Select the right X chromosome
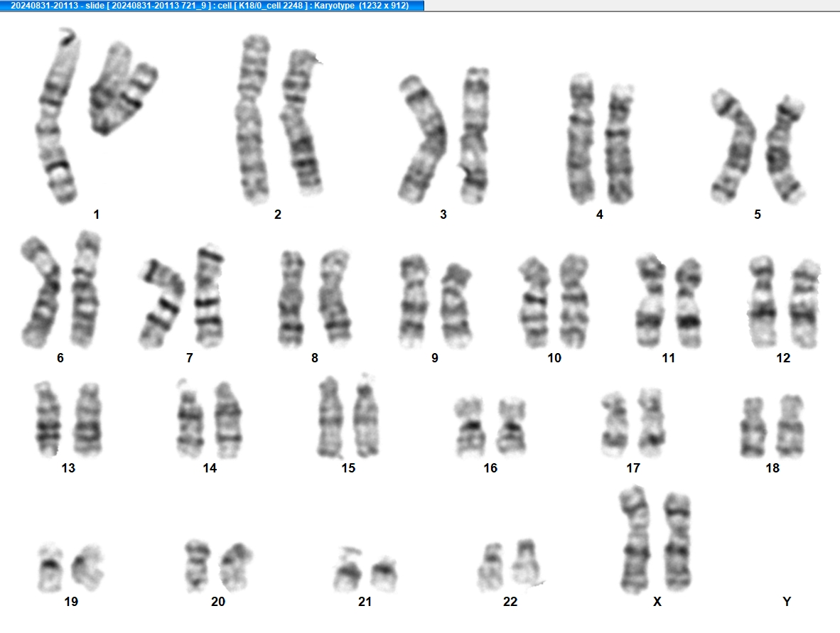The height and width of the screenshot is (633, 840). [x=677, y=541]
